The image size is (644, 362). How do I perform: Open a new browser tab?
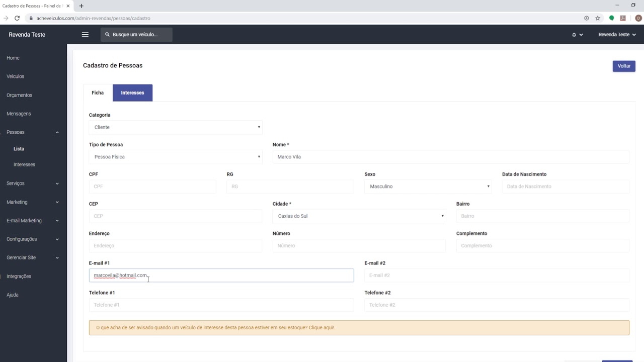coord(82,6)
